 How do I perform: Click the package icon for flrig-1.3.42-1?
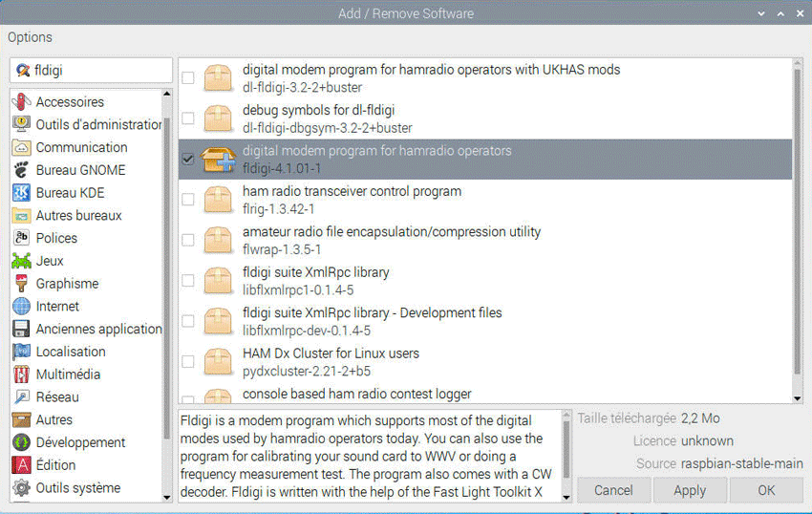[x=218, y=200]
